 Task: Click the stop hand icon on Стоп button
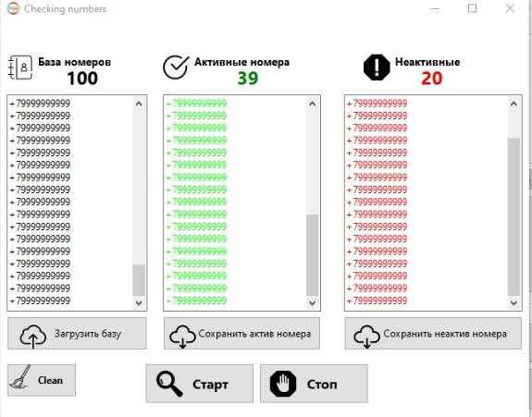point(283,384)
